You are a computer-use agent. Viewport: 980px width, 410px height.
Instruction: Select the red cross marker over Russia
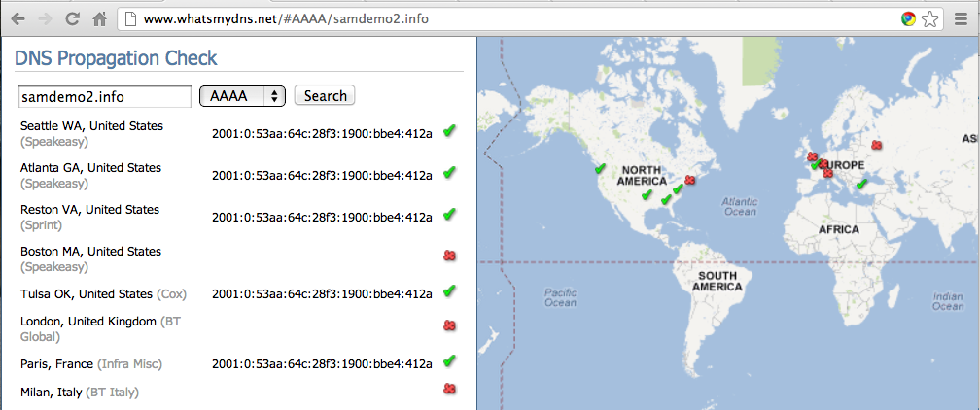click(x=876, y=145)
